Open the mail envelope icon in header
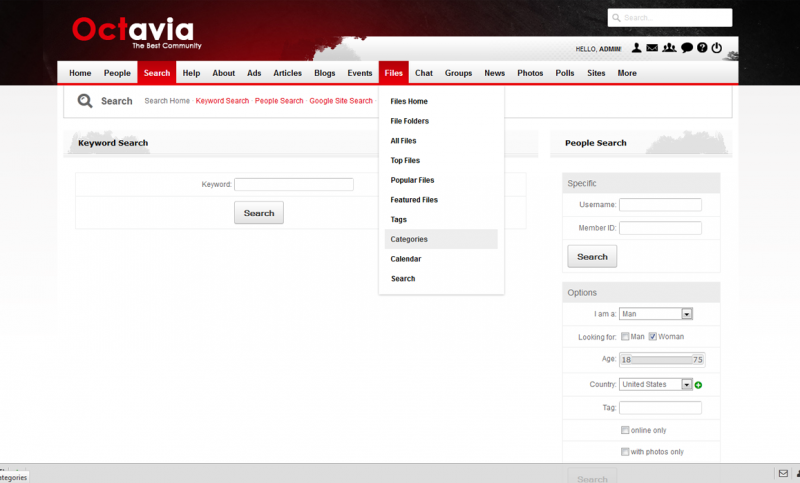 (x=652, y=48)
